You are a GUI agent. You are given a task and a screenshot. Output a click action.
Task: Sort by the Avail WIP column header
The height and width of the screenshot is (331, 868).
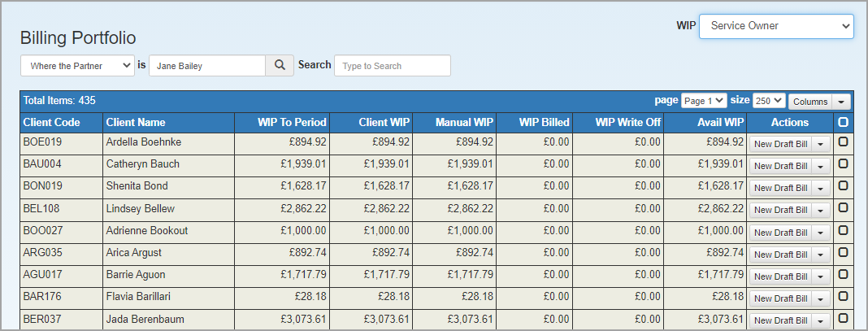(x=721, y=122)
